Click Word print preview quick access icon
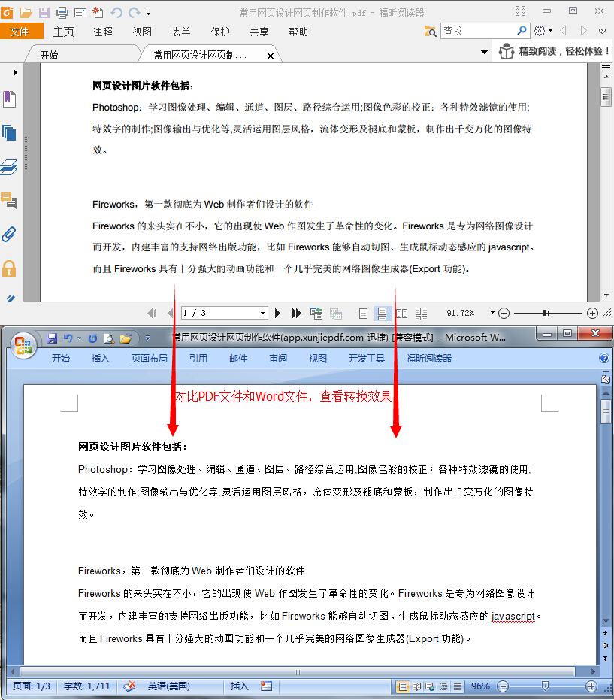This screenshot has height=700, width=614. (x=109, y=338)
